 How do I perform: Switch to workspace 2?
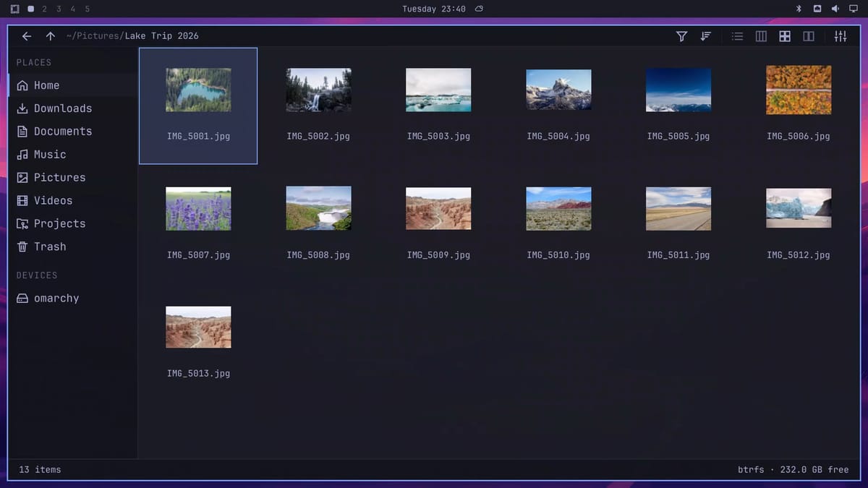45,9
